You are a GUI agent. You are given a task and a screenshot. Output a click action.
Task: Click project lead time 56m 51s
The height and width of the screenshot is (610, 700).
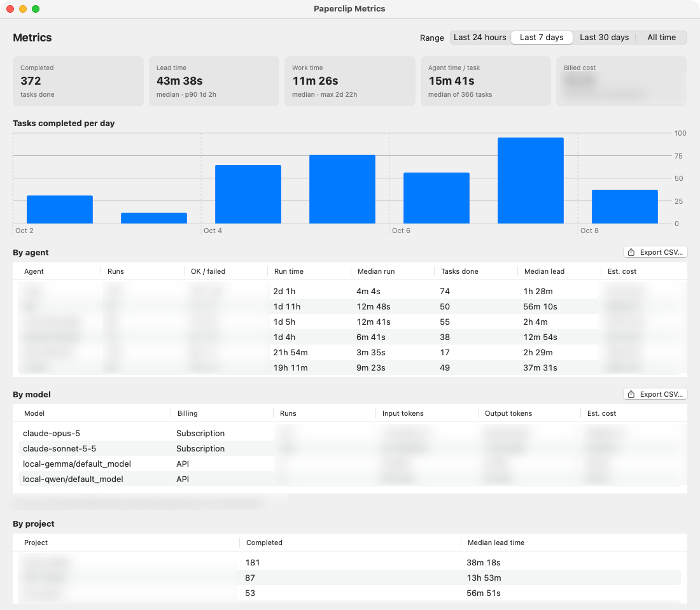pyautogui.click(x=484, y=593)
